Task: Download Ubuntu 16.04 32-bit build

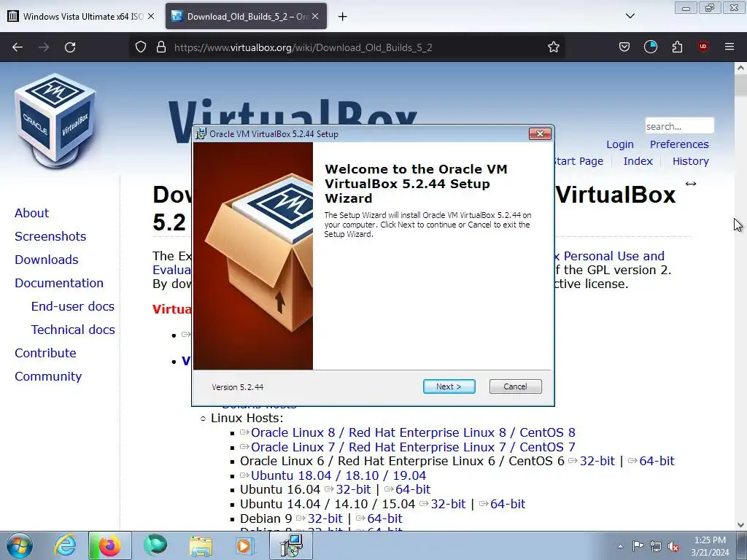Action: [353, 489]
